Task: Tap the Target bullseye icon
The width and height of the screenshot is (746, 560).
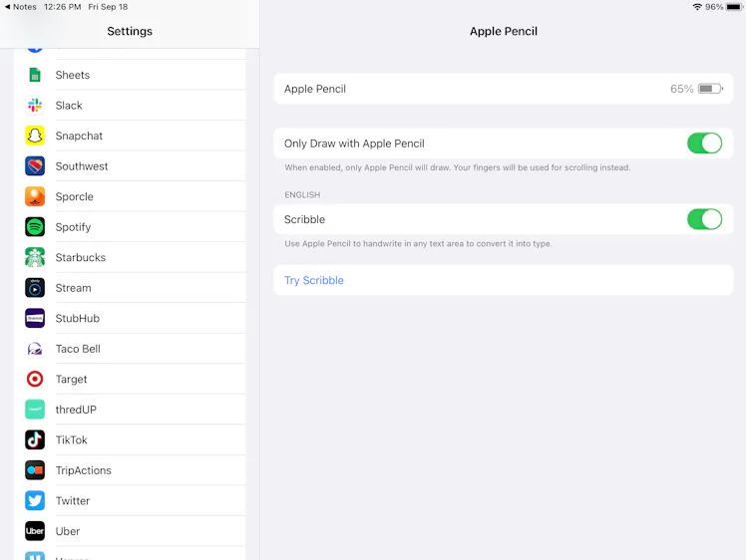Action: point(35,379)
